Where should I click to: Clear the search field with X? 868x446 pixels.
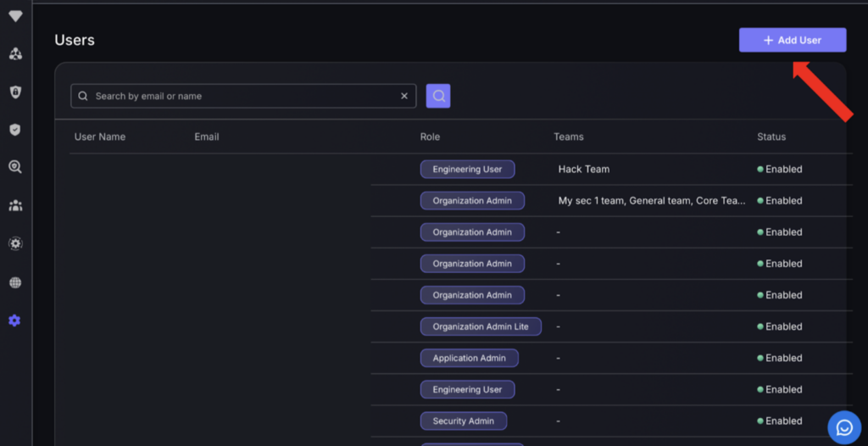pos(404,96)
